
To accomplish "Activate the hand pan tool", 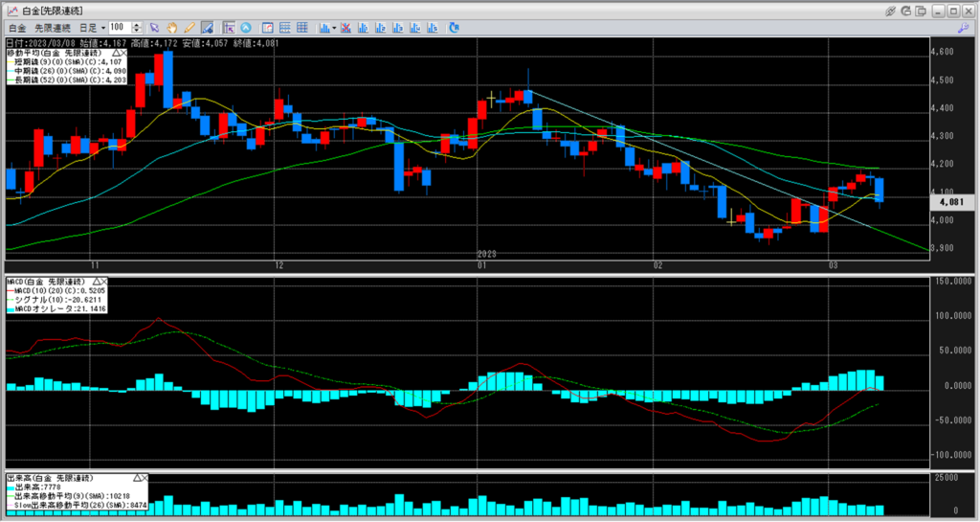I will (x=171, y=27).
